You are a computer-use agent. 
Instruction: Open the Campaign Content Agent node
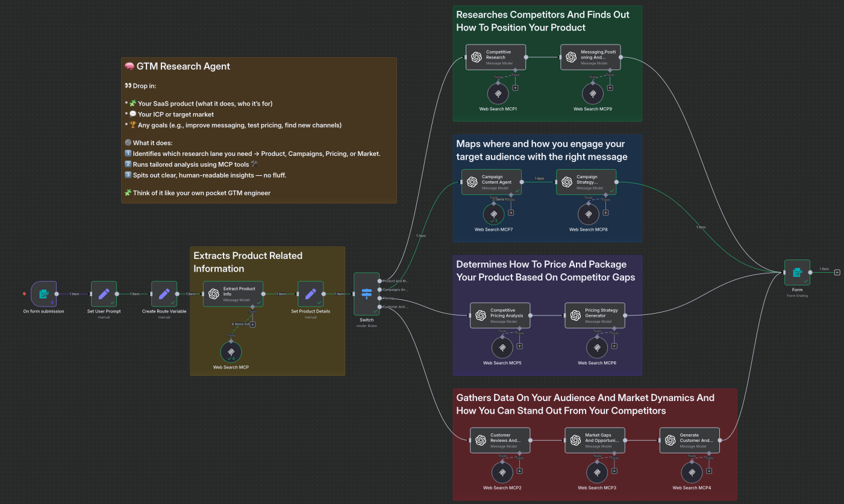tap(493, 181)
